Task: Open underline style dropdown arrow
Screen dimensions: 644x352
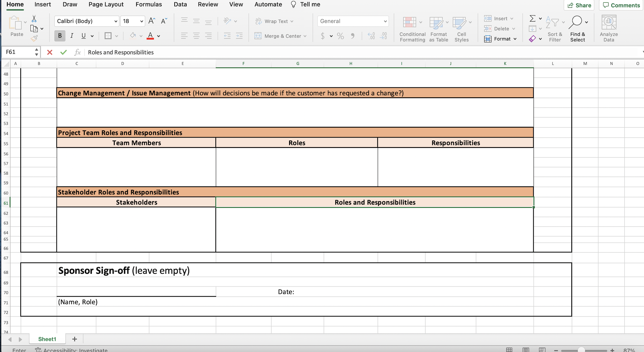Action: coord(92,36)
